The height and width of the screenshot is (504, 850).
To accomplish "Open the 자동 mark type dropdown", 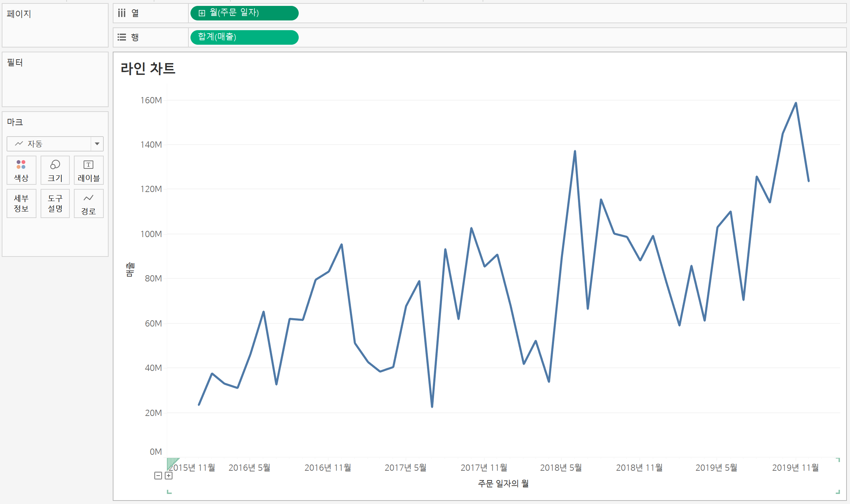I will click(97, 144).
